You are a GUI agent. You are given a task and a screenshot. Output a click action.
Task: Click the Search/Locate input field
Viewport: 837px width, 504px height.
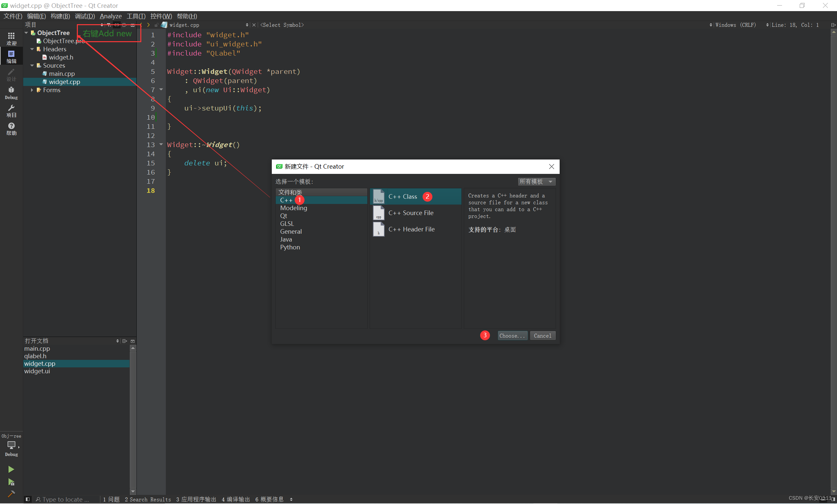pyautogui.click(x=67, y=499)
